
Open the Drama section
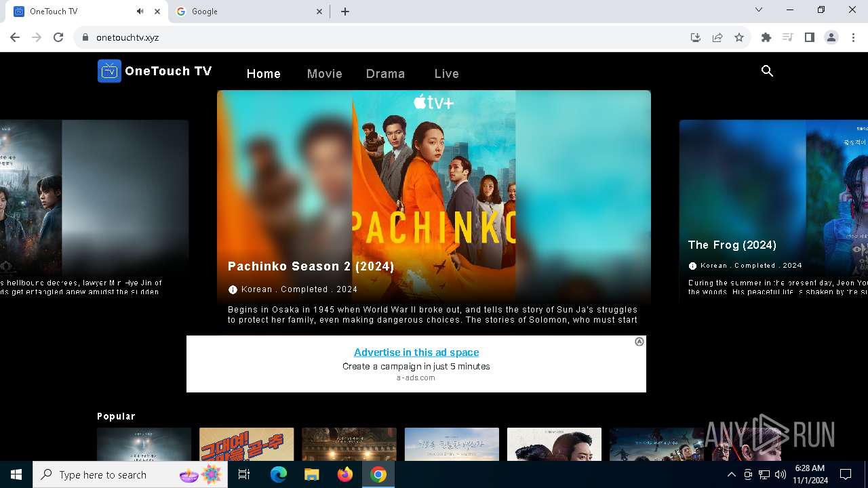click(385, 73)
